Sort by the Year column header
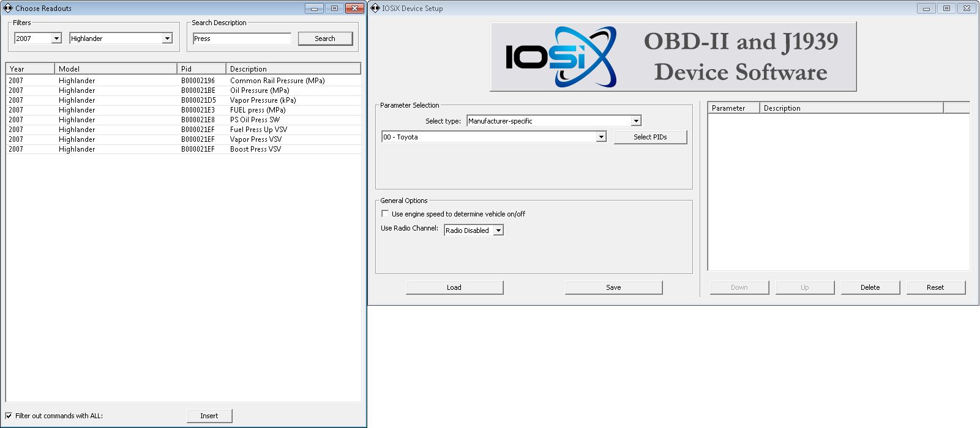The width and height of the screenshot is (980, 428). click(30, 69)
